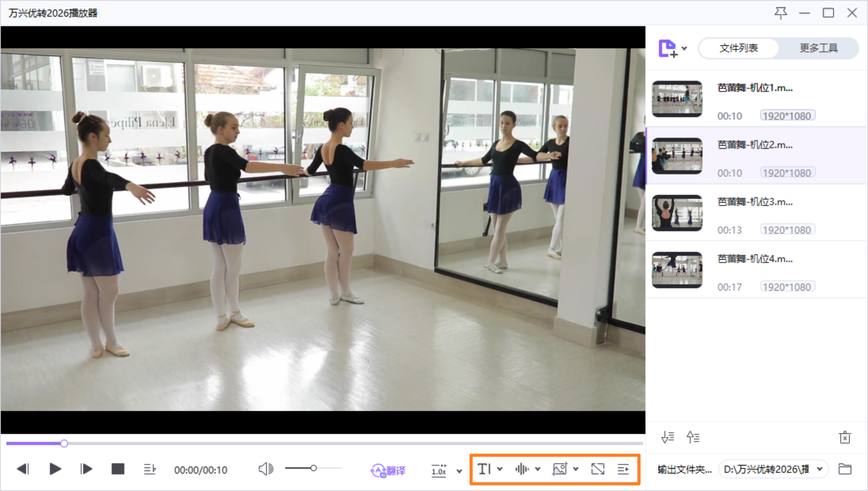
Task: Pin the window on top
Action: tap(780, 13)
